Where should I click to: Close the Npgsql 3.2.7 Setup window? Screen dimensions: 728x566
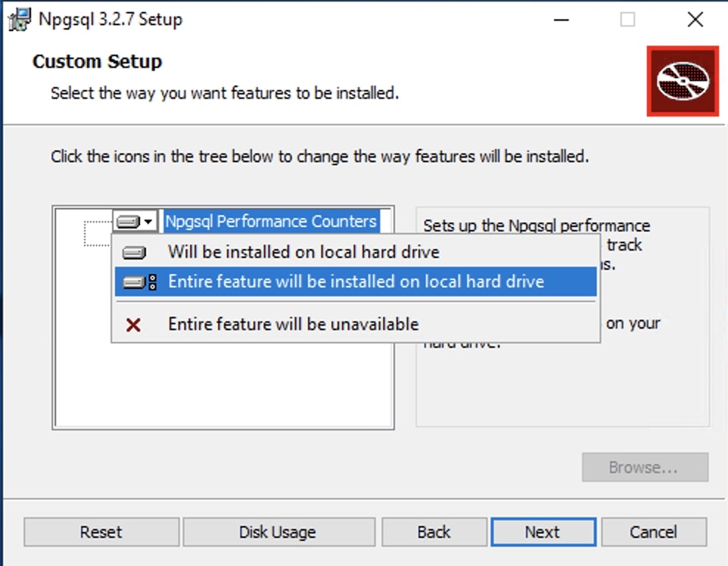tap(695, 19)
